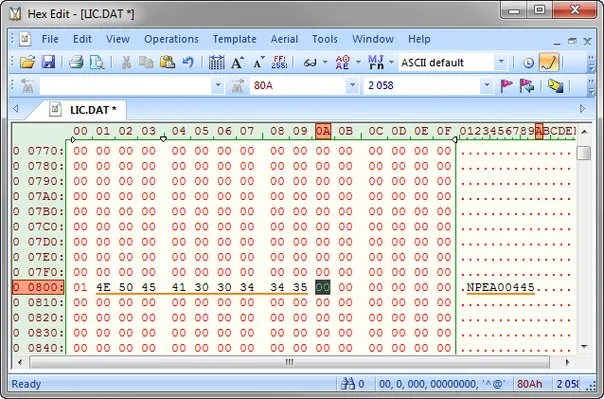Open the Operations menu
604x399 pixels.
[171, 39]
